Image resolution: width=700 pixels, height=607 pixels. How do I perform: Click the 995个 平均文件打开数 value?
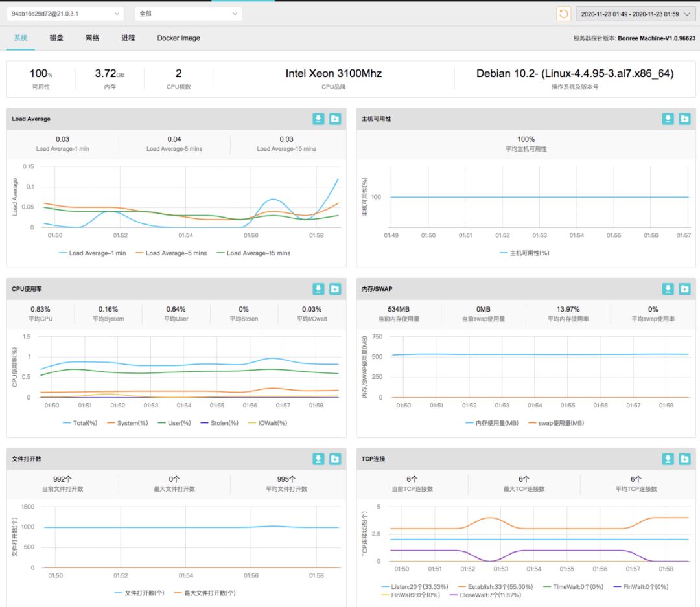(286, 479)
